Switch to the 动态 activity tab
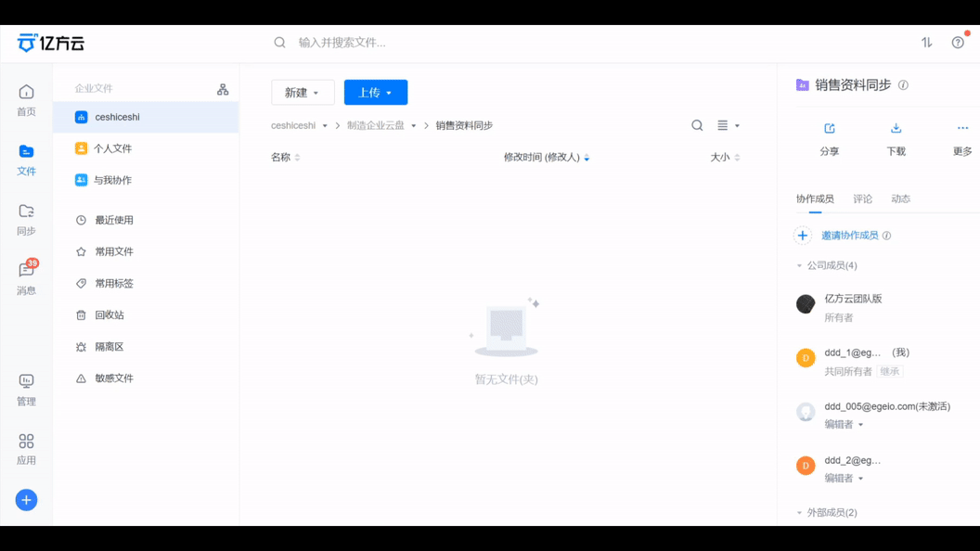Image resolution: width=980 pixels, height=551 pixels. 899,198
